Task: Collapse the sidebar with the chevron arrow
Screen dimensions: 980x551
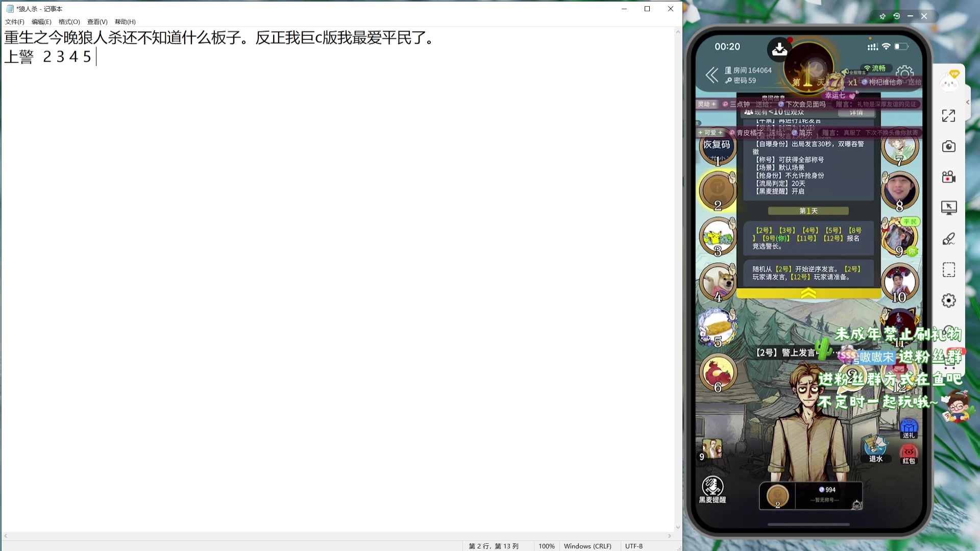Action: [967, 102]
